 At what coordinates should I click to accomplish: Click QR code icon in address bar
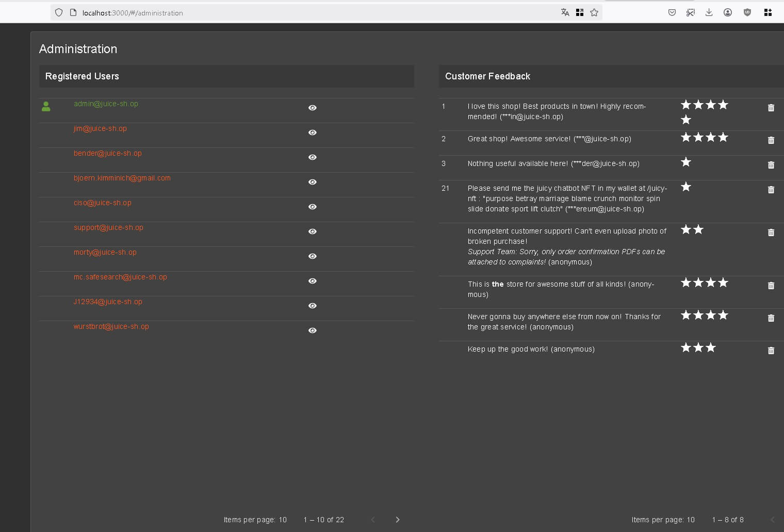point(580,12)
